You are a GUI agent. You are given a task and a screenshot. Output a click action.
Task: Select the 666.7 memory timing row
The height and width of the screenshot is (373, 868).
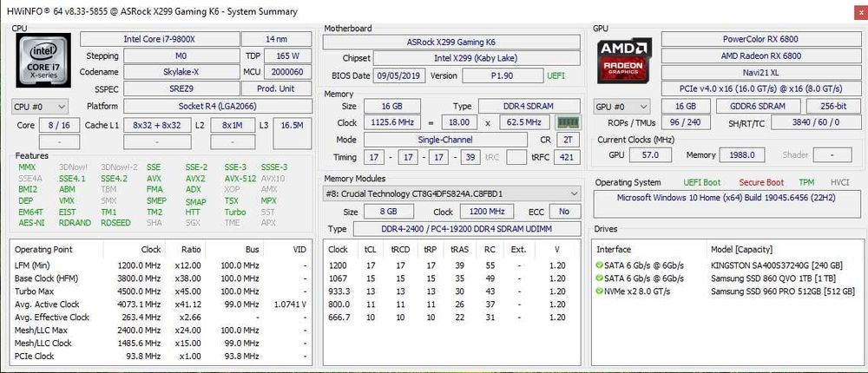[451, 317]
